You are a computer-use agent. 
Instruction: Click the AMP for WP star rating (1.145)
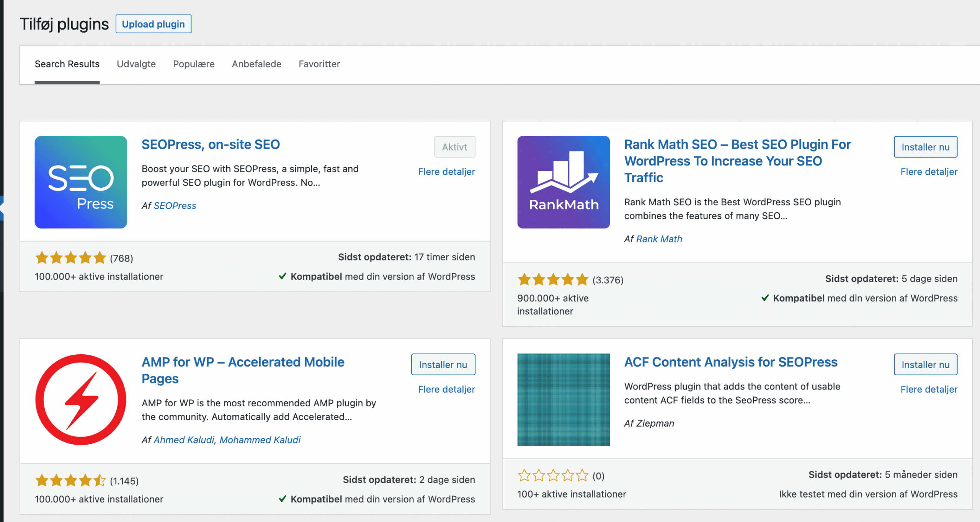tap(70, 480)
